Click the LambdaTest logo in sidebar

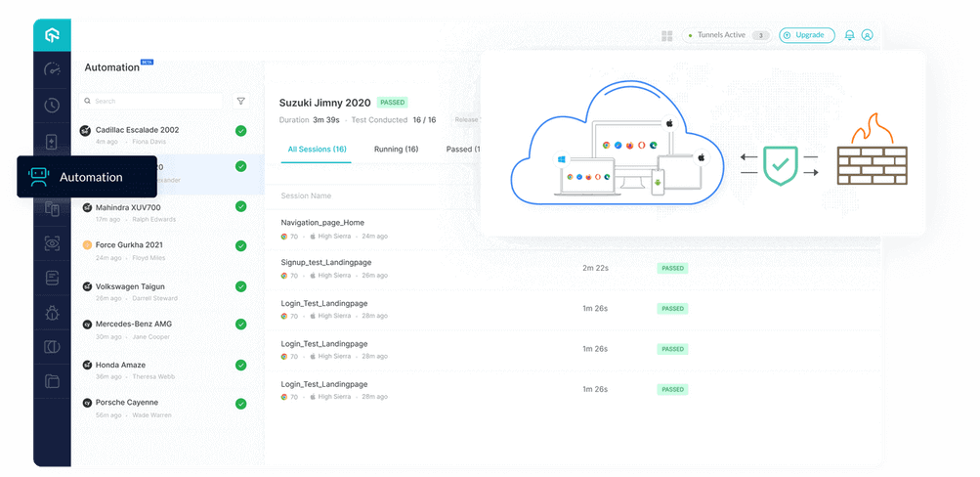(x=52, y=35)
